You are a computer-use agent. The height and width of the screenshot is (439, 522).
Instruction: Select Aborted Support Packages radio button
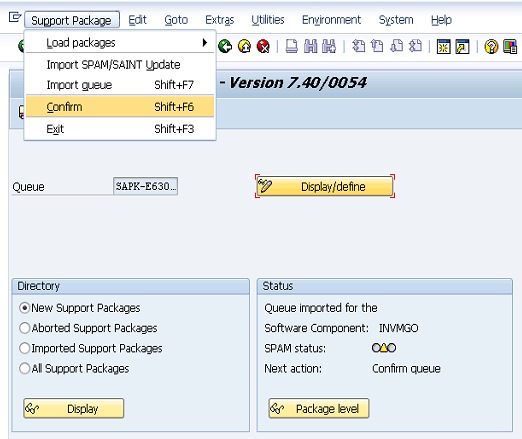25,328
